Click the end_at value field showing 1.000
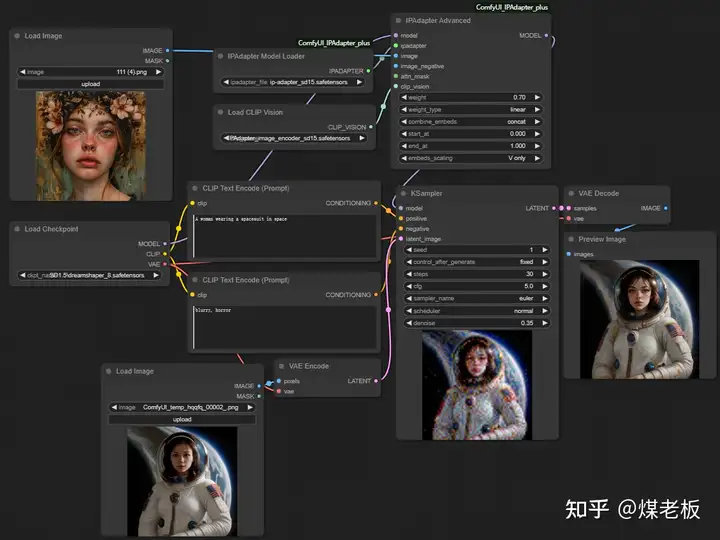 point(471,146)
